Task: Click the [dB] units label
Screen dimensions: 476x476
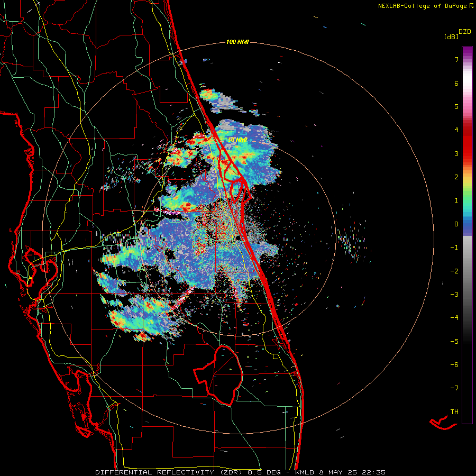Action: [x=451, y=36]
